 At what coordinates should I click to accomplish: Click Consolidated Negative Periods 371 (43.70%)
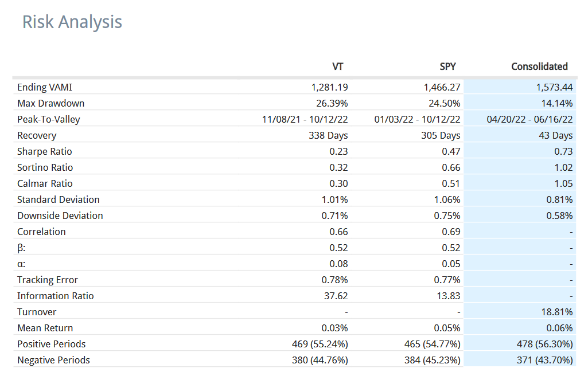click(545, 361)
